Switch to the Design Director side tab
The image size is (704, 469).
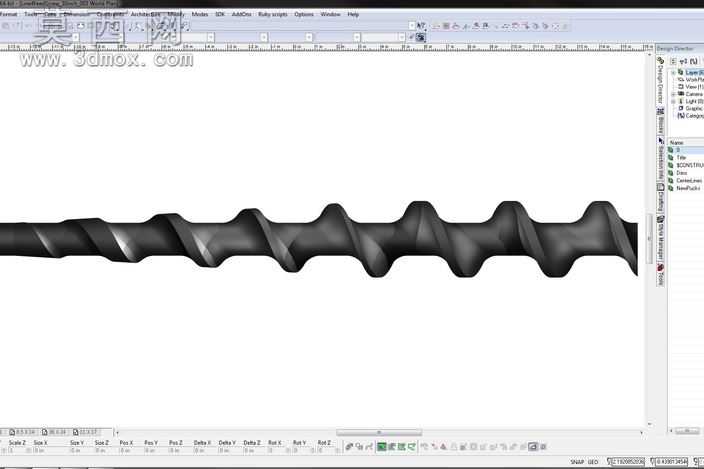660,80
